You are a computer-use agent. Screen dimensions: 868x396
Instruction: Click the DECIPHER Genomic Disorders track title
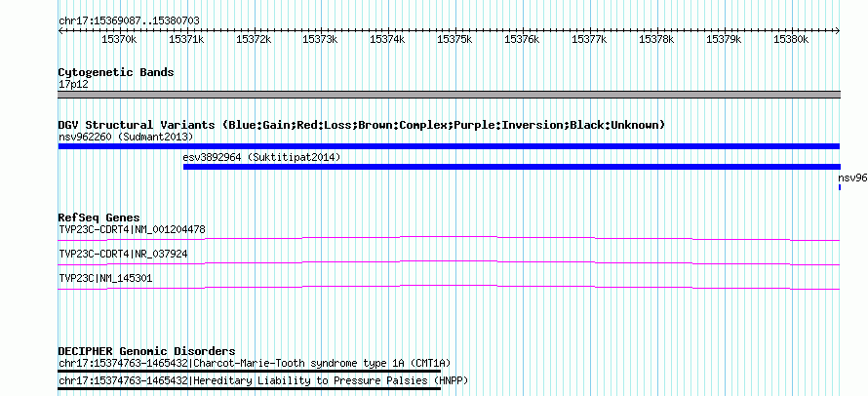click(x=146, y=351)
